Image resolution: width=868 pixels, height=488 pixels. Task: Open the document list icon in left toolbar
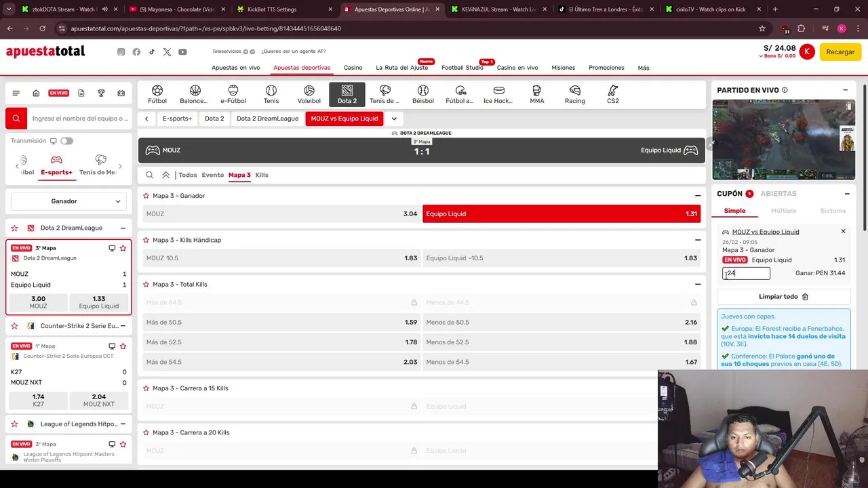pos(81,93)
